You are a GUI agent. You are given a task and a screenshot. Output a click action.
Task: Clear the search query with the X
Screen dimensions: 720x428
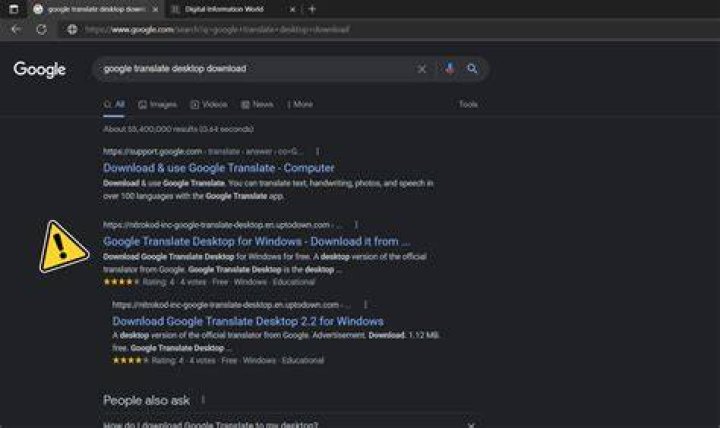[422, 69]
